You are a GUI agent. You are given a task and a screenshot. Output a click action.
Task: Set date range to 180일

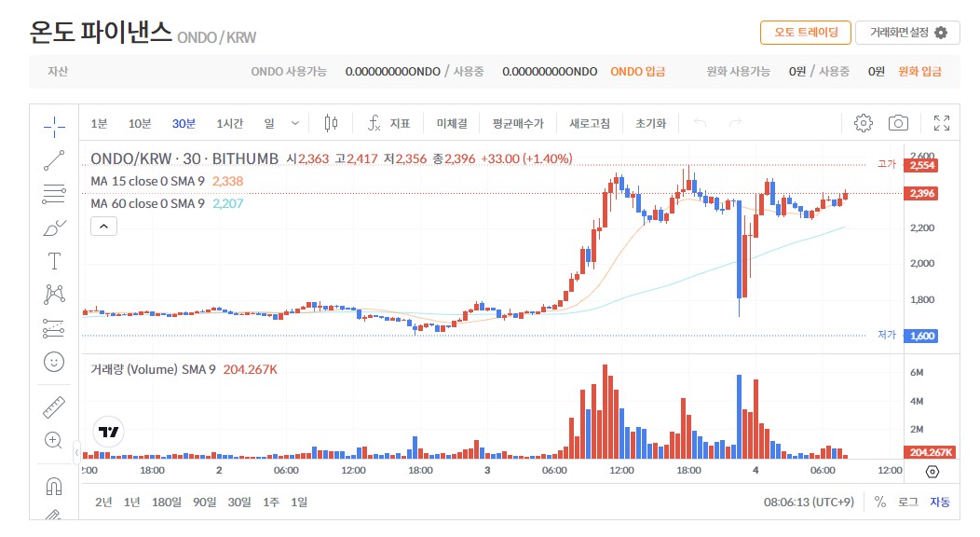point(166,502)
